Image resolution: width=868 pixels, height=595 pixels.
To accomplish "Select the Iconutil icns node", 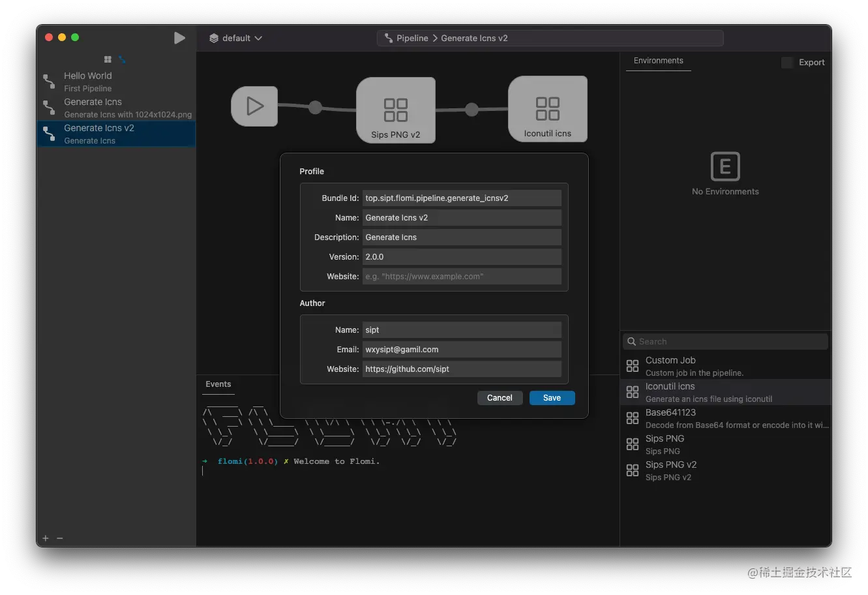I will click(548, 109).
